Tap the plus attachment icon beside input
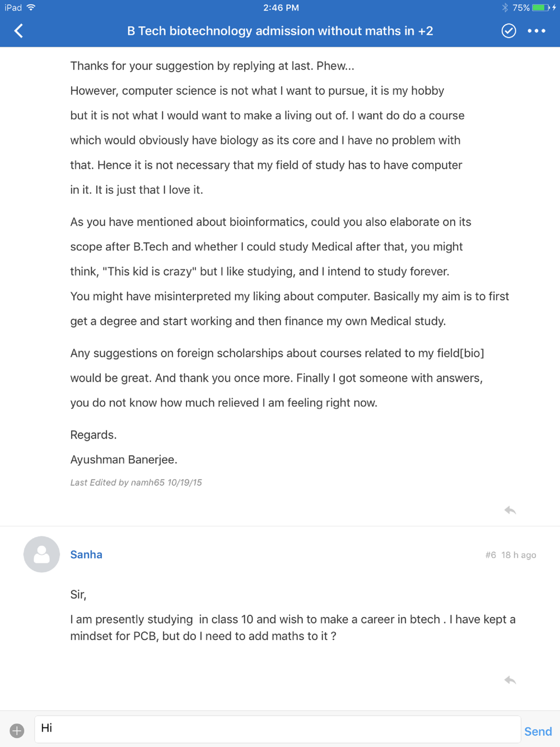Viewport: 560px width, 747px height. click(x=17, y=730)
